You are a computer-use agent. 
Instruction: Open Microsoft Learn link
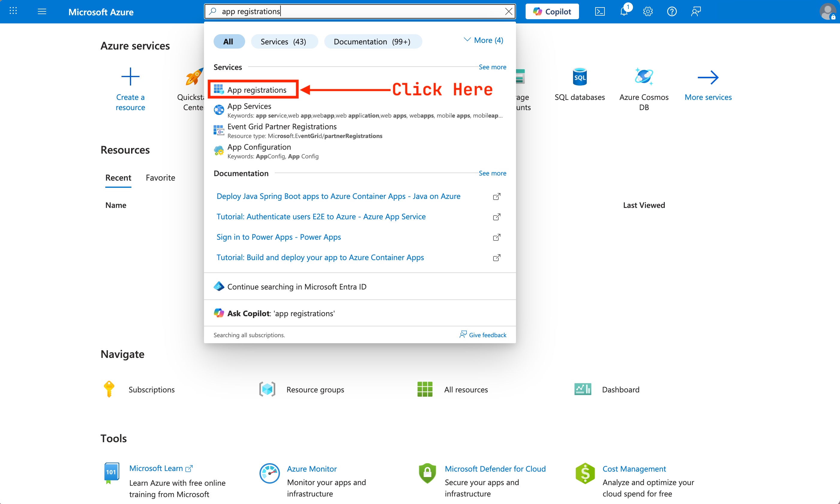pyautogui.click(x=161, y=468)
